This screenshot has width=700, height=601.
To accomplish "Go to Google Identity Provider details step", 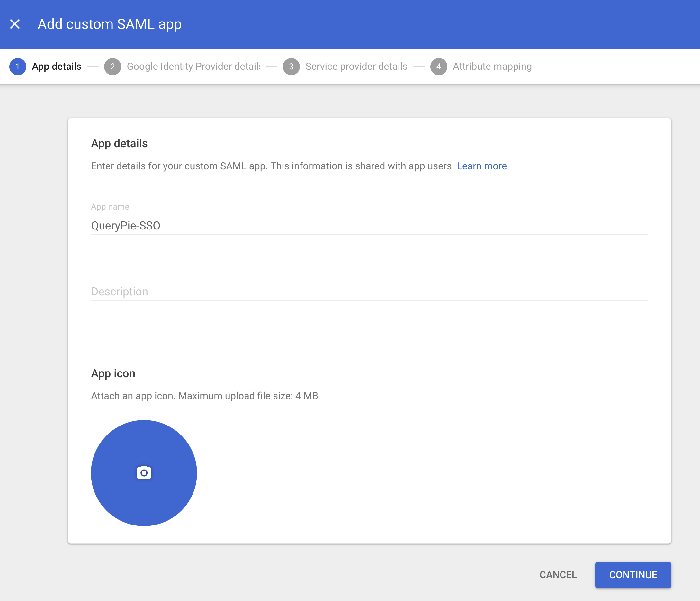I will coord(183,67).
